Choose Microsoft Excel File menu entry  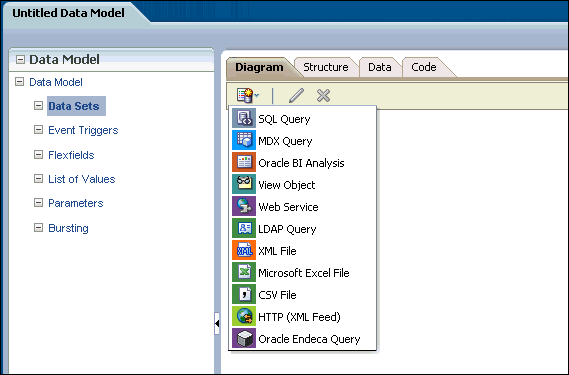303,273
